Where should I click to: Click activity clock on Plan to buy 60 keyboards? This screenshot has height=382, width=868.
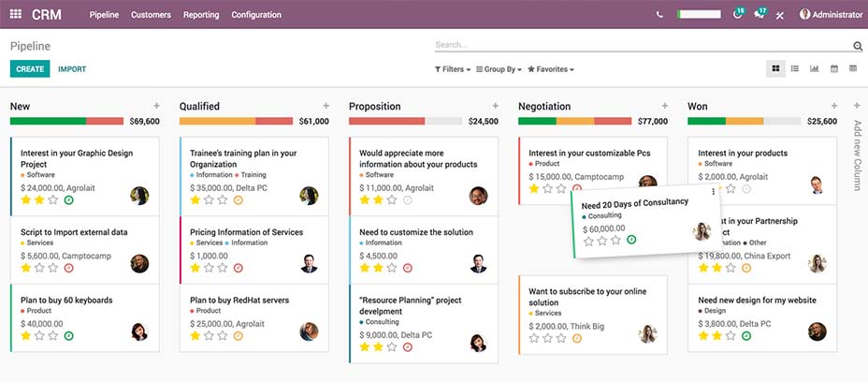[68, 336]
